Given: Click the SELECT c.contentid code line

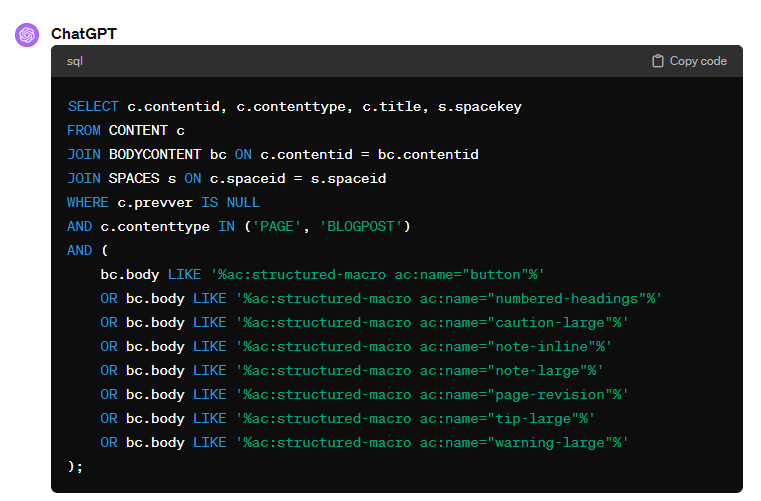Looking at the screenshot, I should pyautogui.click(x=294, y=106).
